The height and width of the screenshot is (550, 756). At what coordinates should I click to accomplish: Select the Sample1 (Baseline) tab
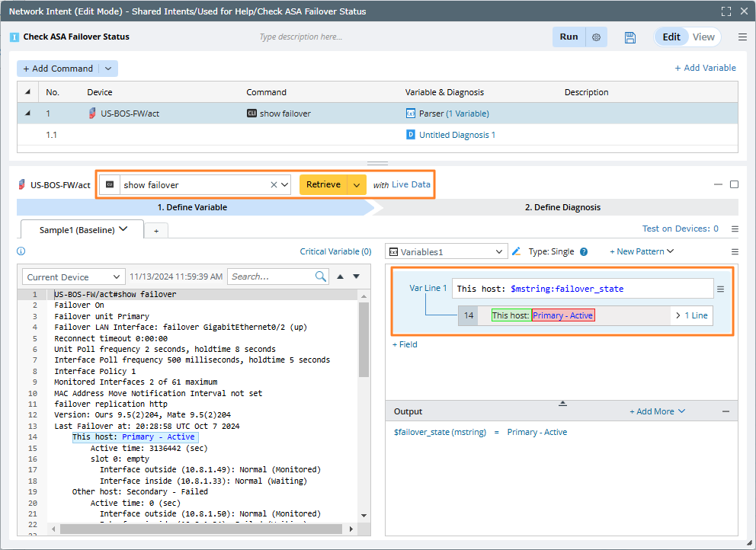click(78, 230)
